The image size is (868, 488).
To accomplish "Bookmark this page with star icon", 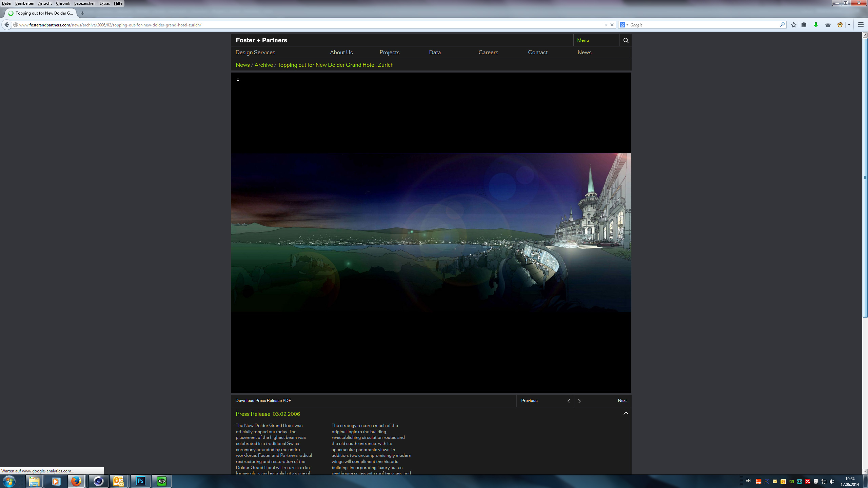I will (x=793, y=25).
